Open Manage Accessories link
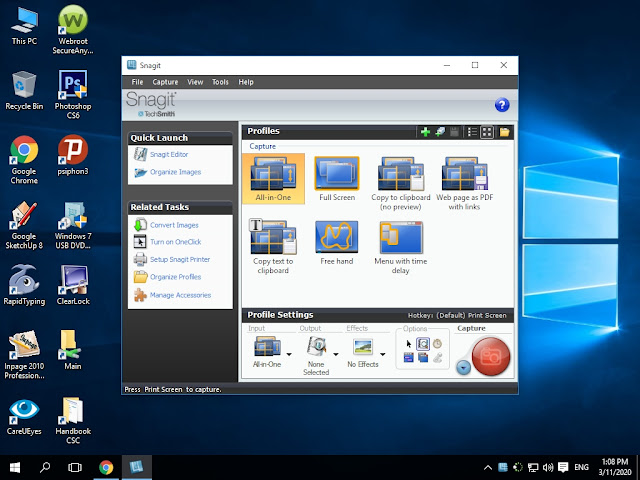This screenshot has width=640, height=480. (x=180, y=295)
